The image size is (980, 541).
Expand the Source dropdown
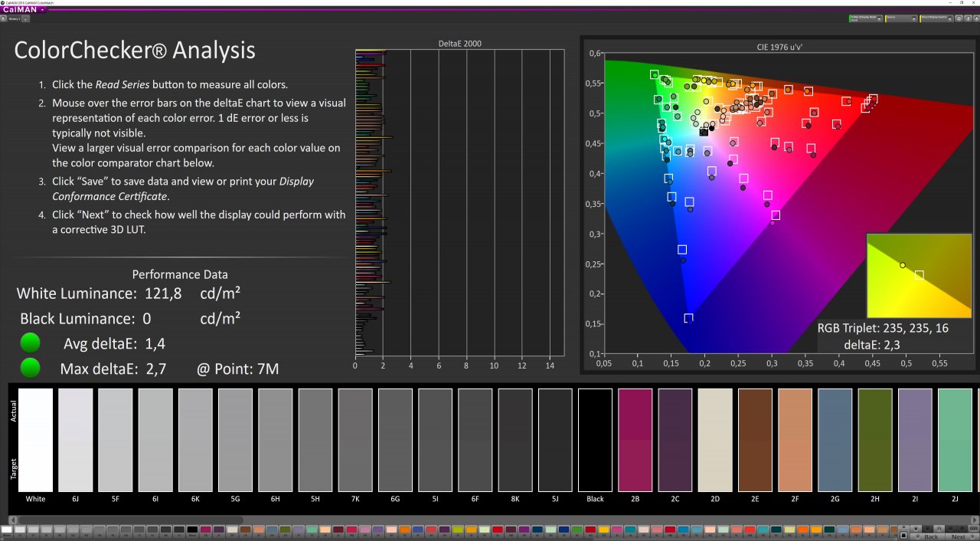click(901, 18)
